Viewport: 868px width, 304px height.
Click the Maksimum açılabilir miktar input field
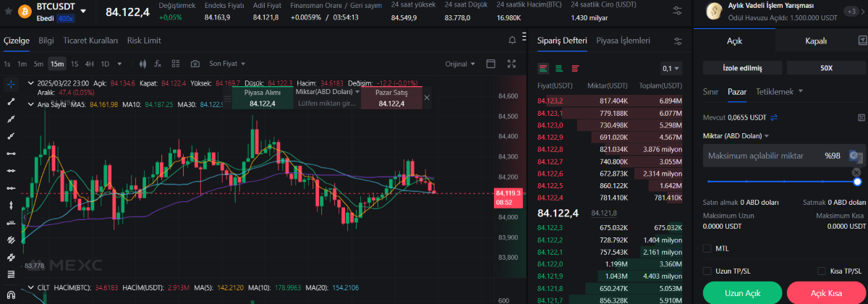click(784, 156)
